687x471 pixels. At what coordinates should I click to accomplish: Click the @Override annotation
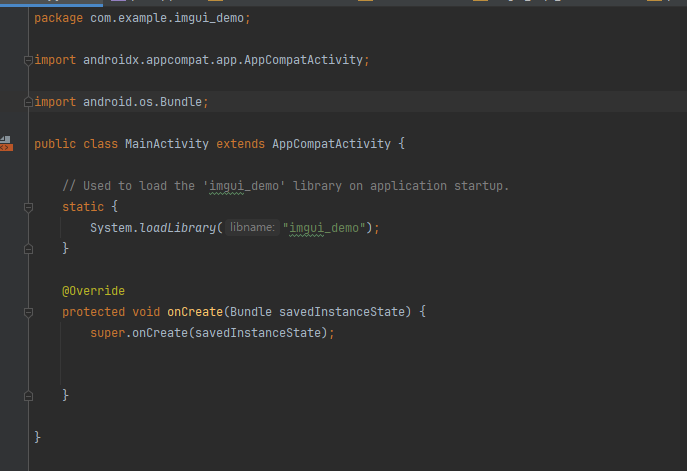click(93, 291)
